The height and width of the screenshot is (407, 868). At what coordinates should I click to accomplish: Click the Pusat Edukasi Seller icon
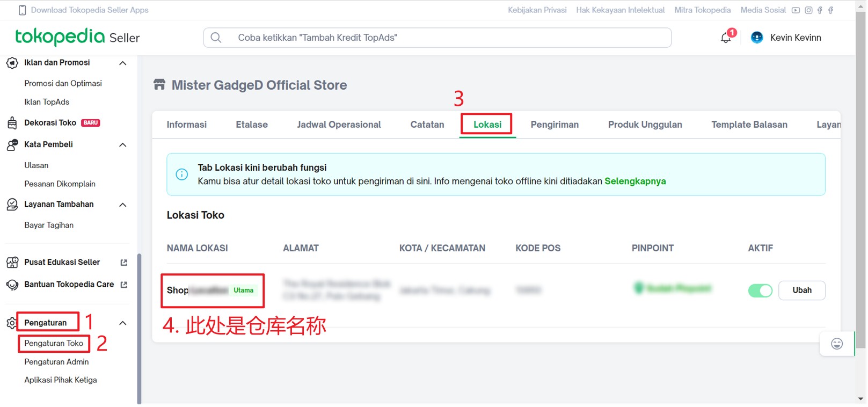(x=12, y=263)
